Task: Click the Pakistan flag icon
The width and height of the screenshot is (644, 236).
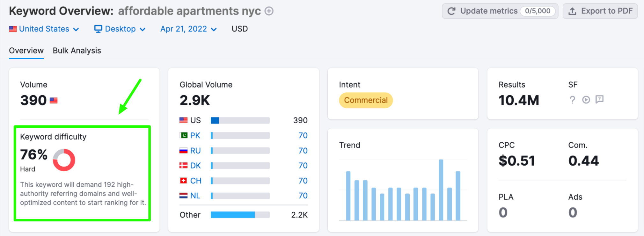Action: pyautogui.click(x=183, y=135)
